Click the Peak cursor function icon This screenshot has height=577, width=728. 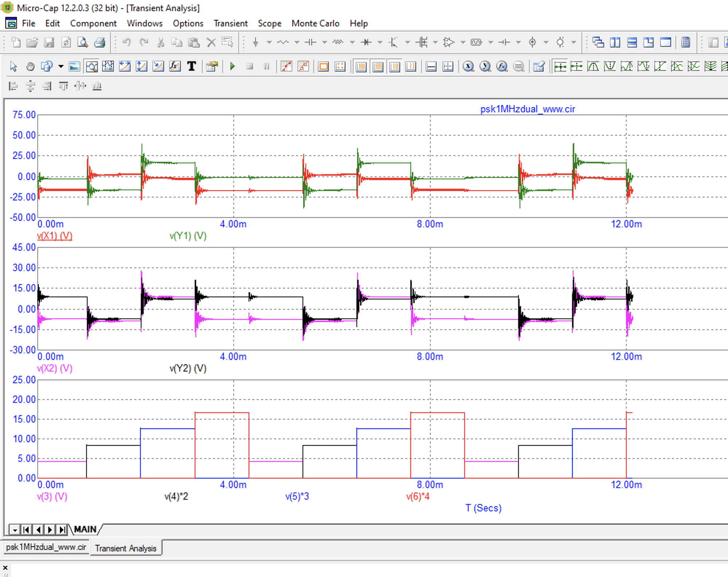click(x=593, y=66)
